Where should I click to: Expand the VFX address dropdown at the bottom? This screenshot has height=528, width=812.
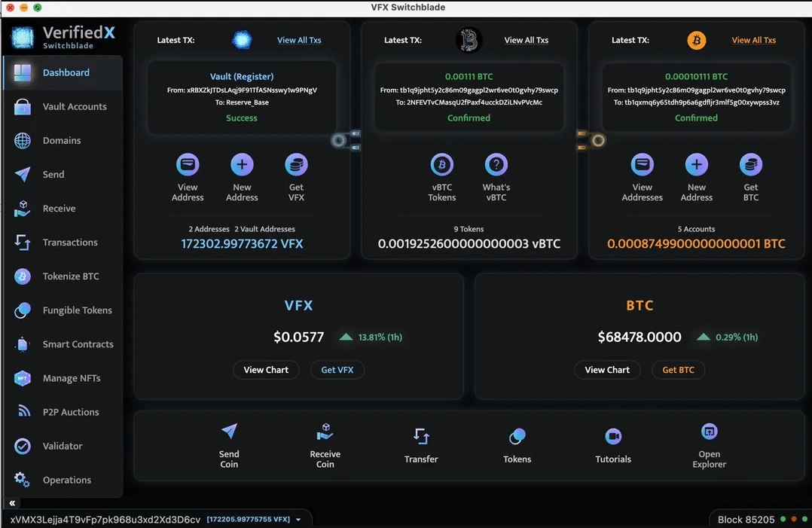(300, 518)
